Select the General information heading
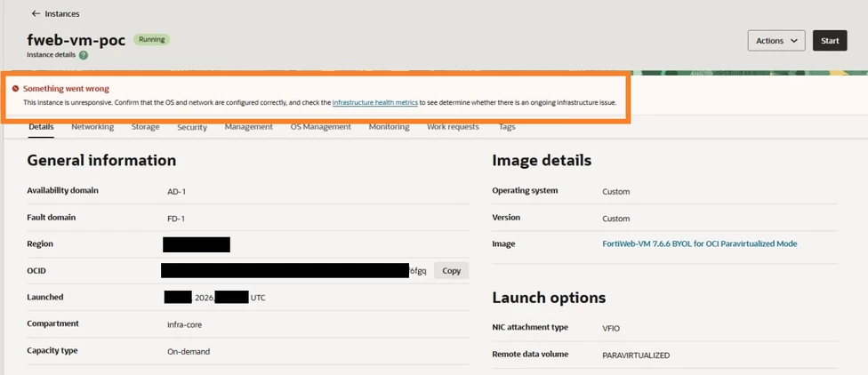 [101, 161]
